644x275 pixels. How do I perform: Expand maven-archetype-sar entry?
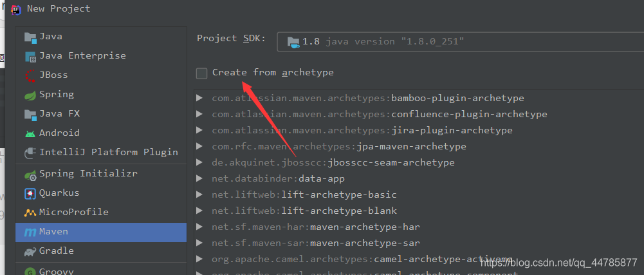click(x=199, y=243)
